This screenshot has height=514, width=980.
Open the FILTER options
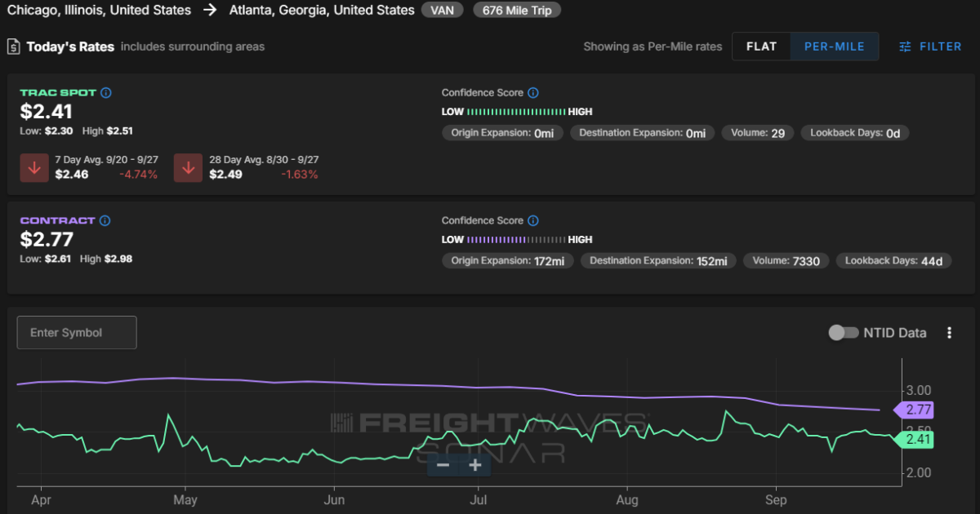pyautogui.click(x=930, y=47)
